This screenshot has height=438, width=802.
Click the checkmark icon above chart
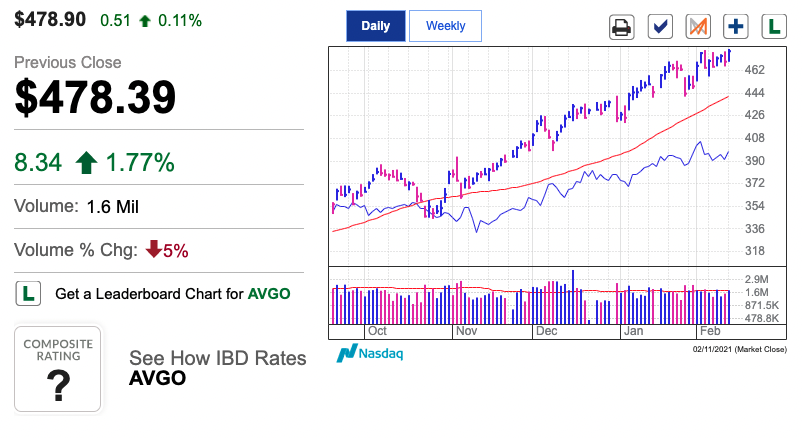coord(660,27)
